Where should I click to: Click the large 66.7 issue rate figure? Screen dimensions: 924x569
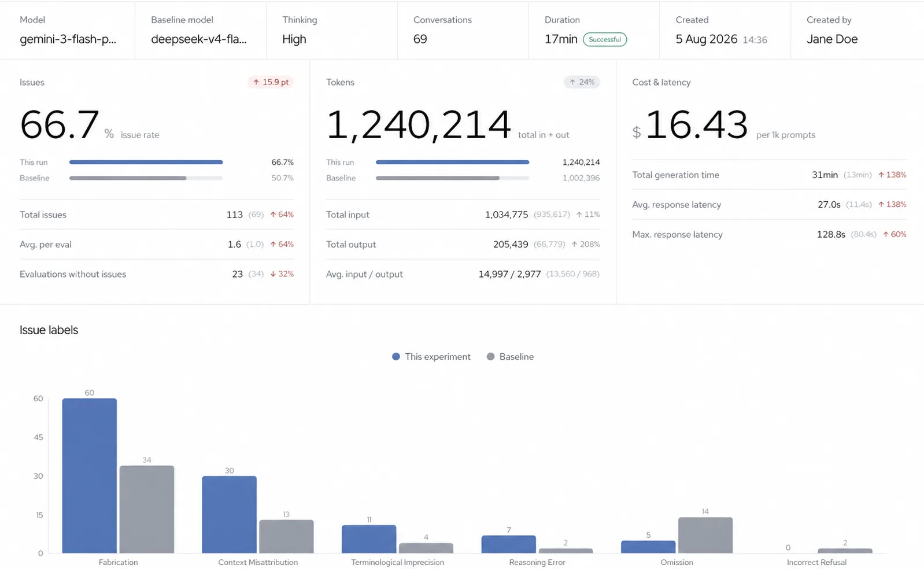tap(60, 125)
